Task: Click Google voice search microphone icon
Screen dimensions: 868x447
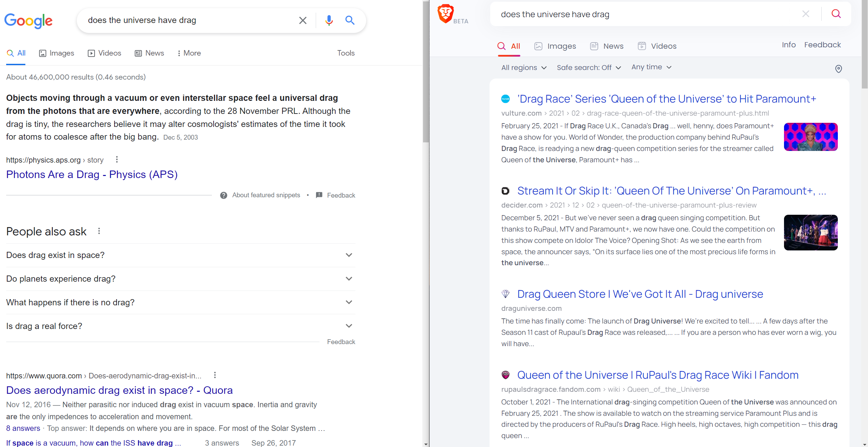Action: coord(329,20)
